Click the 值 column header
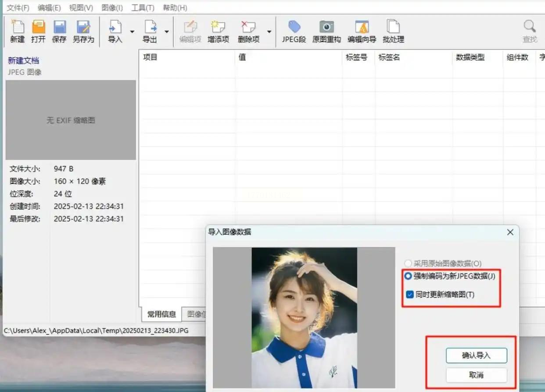 [x=289, y=57]
